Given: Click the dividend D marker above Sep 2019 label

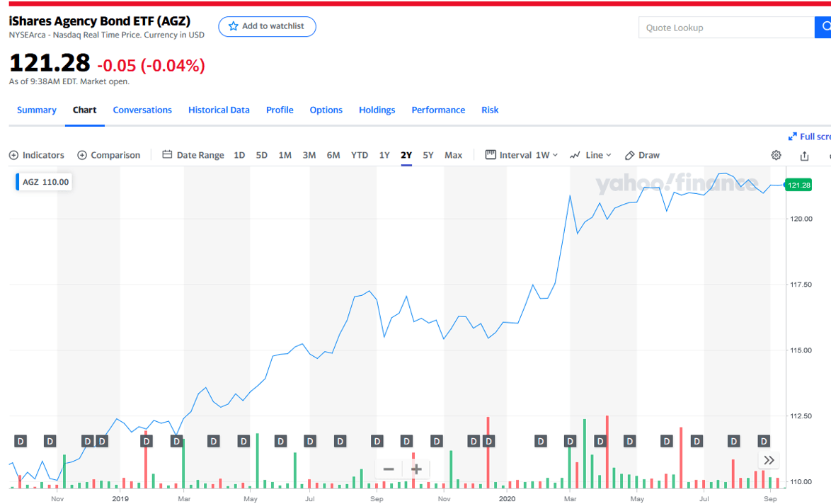Looking at the screenshot, I should (377, 441).
